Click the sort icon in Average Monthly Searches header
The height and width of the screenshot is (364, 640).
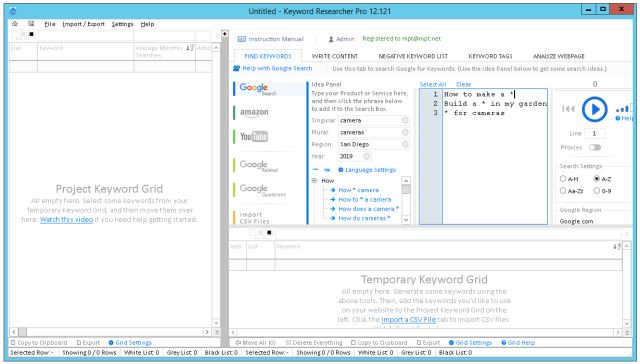coord(190,48)
